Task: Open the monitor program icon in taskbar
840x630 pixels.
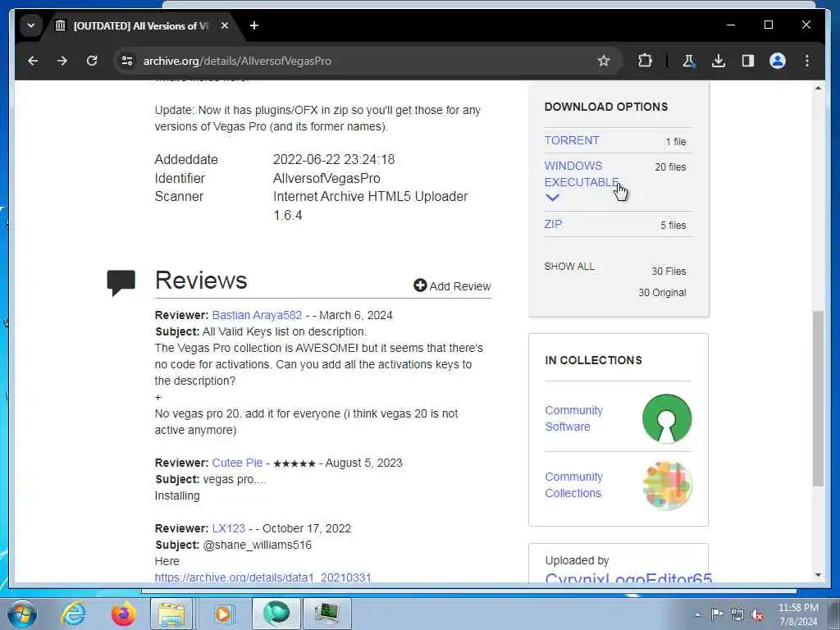Action: click(x=326, y=614)
